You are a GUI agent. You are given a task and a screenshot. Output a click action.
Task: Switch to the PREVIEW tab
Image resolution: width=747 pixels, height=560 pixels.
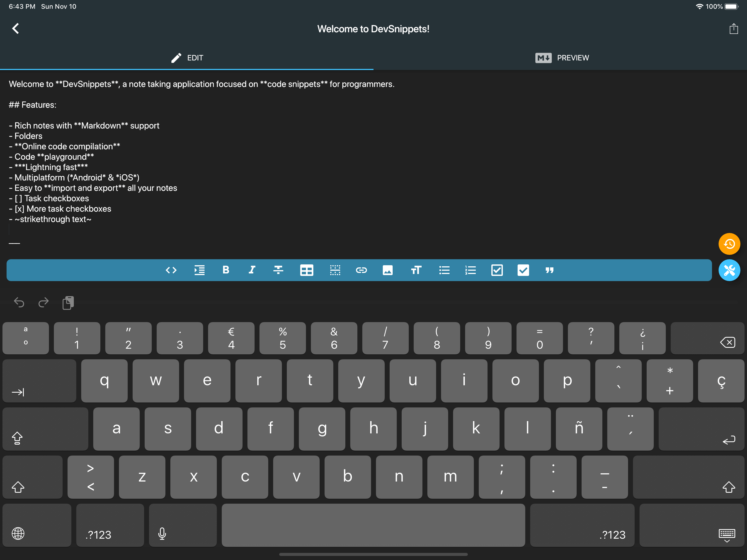(562, 58)
